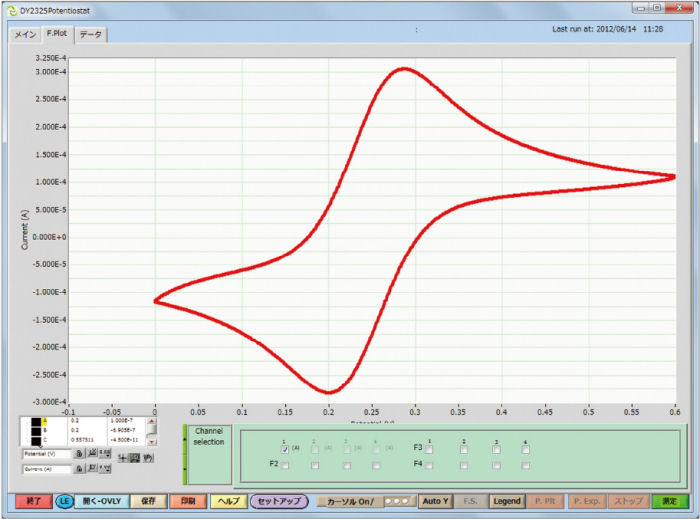Click the Potential axis autoscale icon
The height and width of the screenshot is (519, 700).
point(92,453)
